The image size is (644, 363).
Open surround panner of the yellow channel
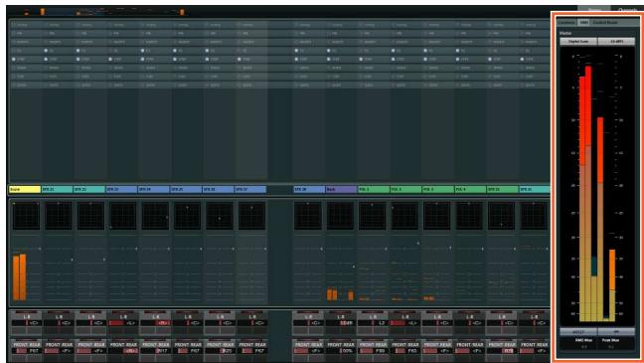(26, 216)
